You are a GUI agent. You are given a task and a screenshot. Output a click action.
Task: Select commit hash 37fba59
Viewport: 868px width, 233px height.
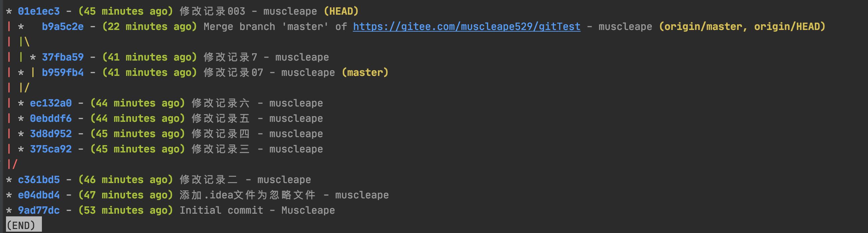(x=63, y=57)
